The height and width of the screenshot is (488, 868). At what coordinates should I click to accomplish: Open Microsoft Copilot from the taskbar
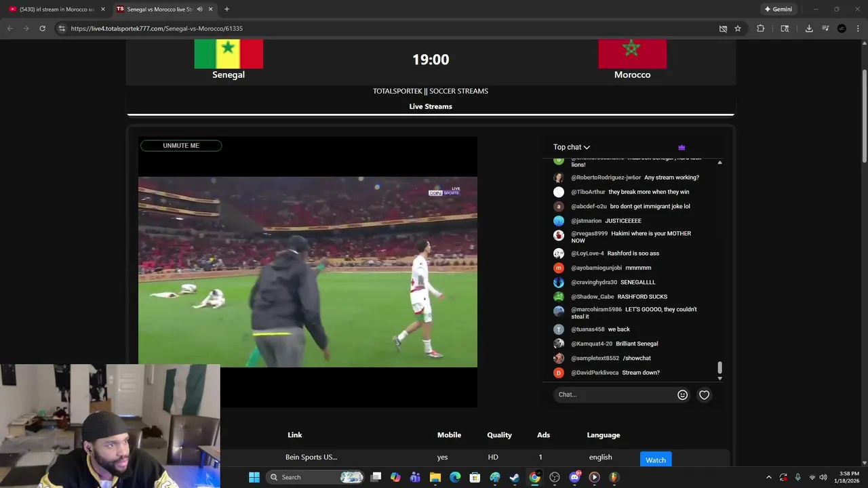tap(395, 477)
